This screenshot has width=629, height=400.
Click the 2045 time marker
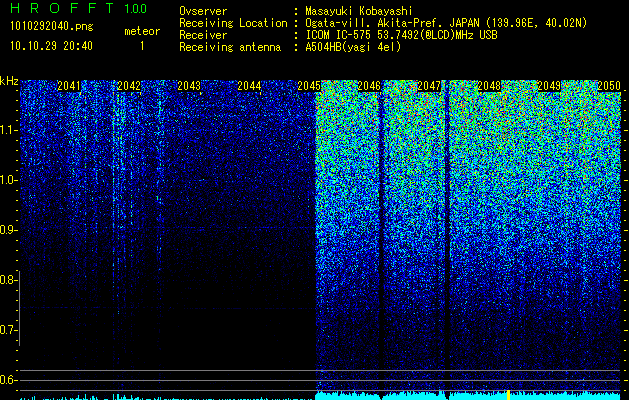pos(309,86)
